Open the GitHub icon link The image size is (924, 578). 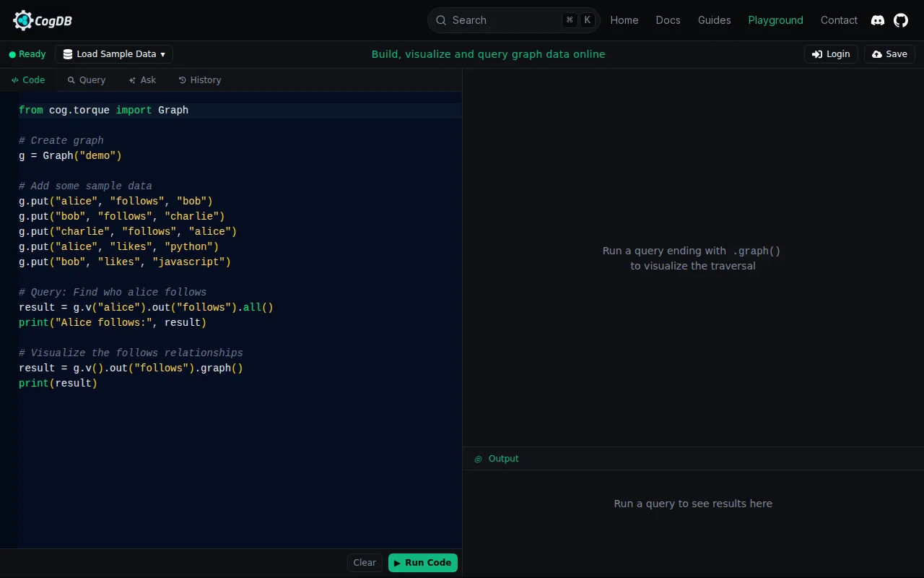[901, 20]
